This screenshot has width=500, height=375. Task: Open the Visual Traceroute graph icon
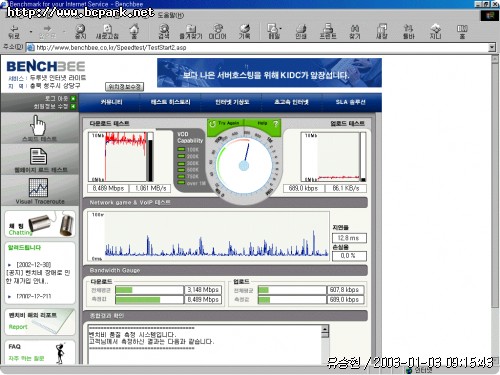pos(38,187)
